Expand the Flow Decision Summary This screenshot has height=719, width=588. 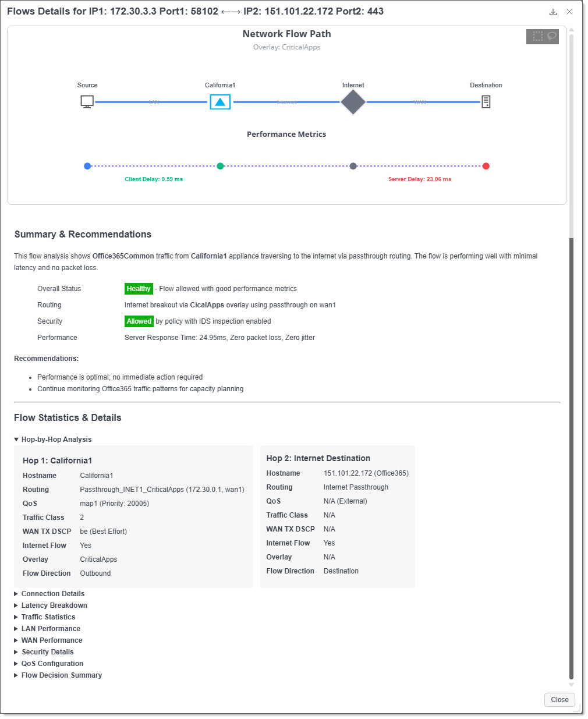click(x=58, y=675)
